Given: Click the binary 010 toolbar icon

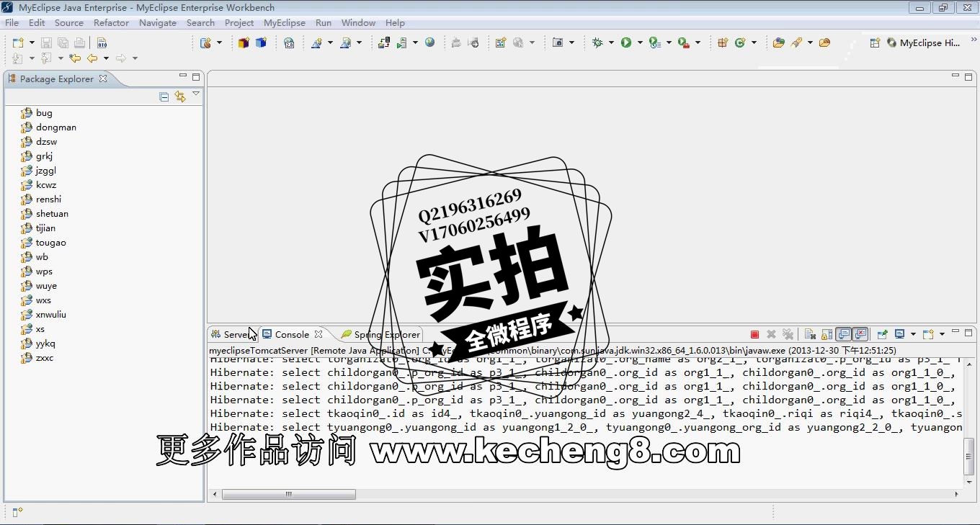Looking at the screenshot, I should point(102,43).
